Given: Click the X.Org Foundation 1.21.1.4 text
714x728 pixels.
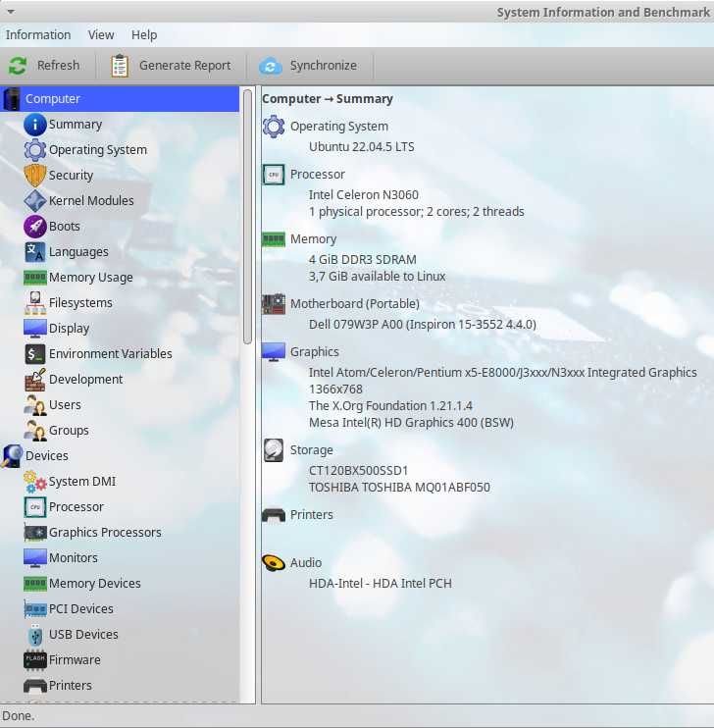Looking at the screenshot, I should pos(390,406).
